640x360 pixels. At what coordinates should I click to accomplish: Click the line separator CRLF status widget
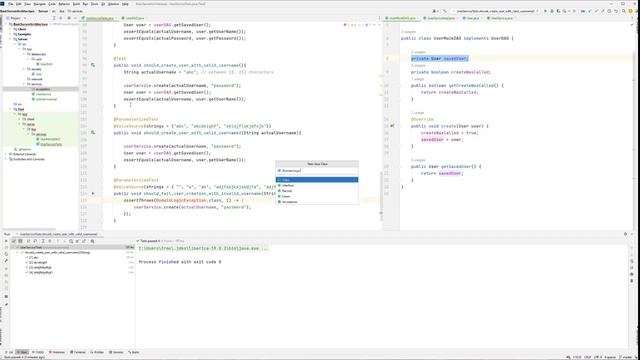[588, 357]
